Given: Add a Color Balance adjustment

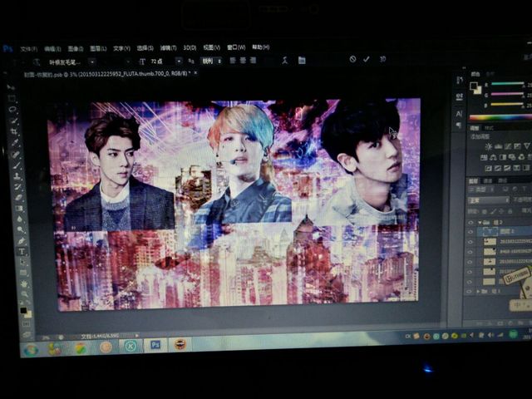Looking at the screenshot, I should (493, 157).
